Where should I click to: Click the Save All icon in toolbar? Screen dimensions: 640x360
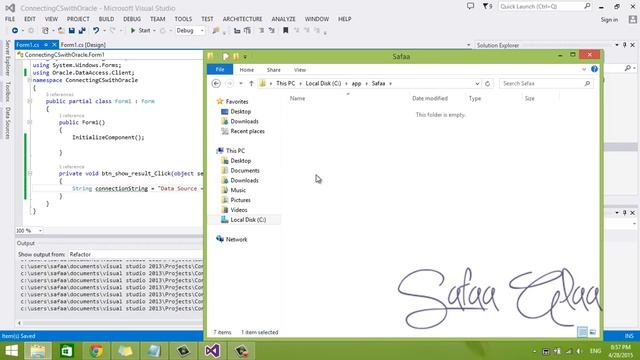point(82,31)
